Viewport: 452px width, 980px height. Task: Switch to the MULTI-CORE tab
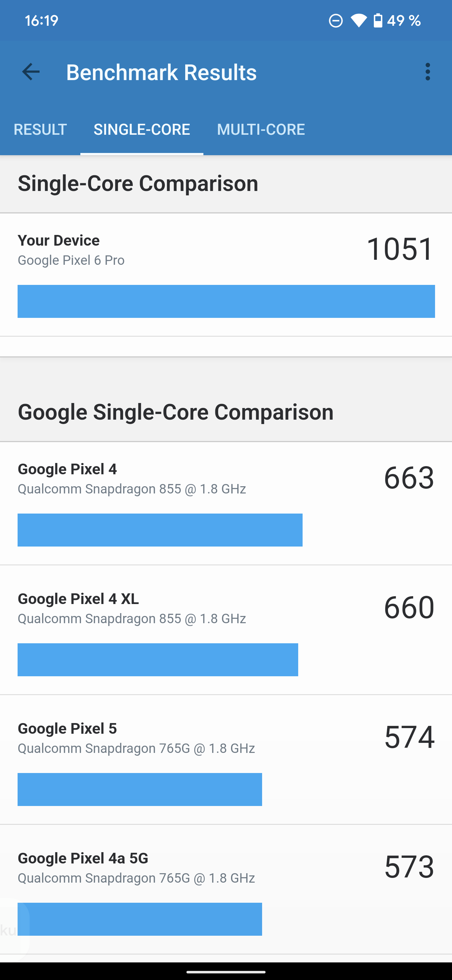[261, 129]
